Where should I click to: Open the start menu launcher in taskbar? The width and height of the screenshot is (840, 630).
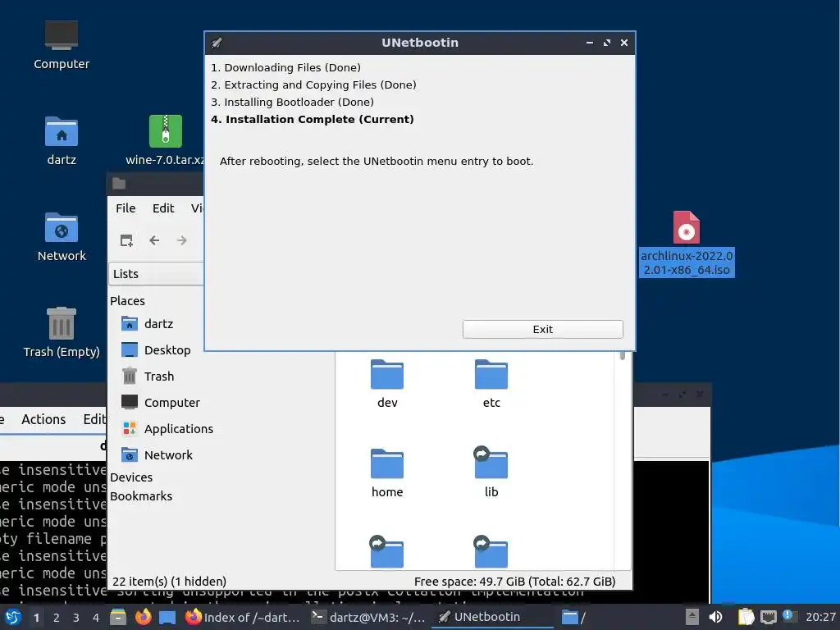pos(13,617)
